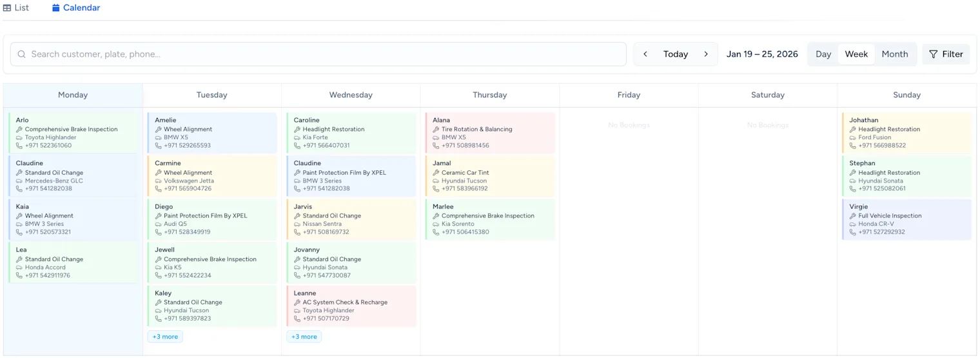The image size is (980, 358).
Task: Click phone number +971 529265593
Action: point(188,146)
